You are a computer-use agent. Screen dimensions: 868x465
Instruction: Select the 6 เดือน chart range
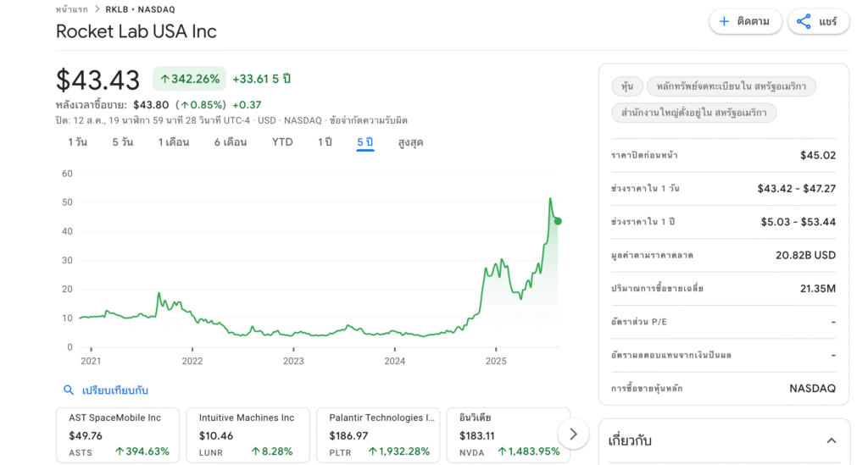231,142
